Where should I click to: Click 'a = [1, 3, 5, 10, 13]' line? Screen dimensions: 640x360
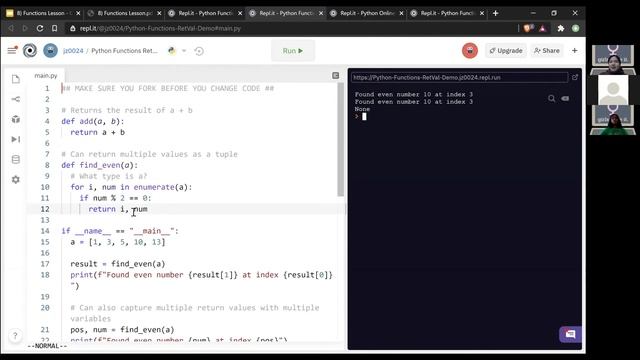point(118,242)
